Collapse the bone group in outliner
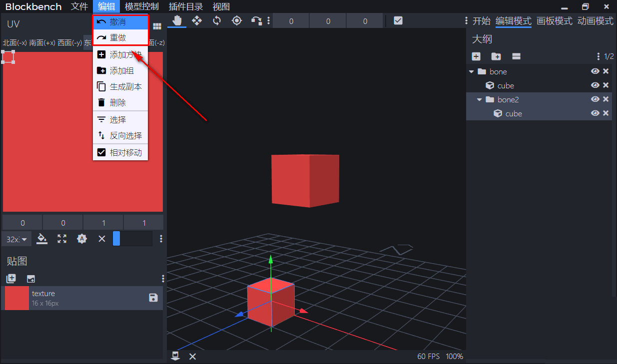The image size is (617, 364). click(x=471, y=71)
